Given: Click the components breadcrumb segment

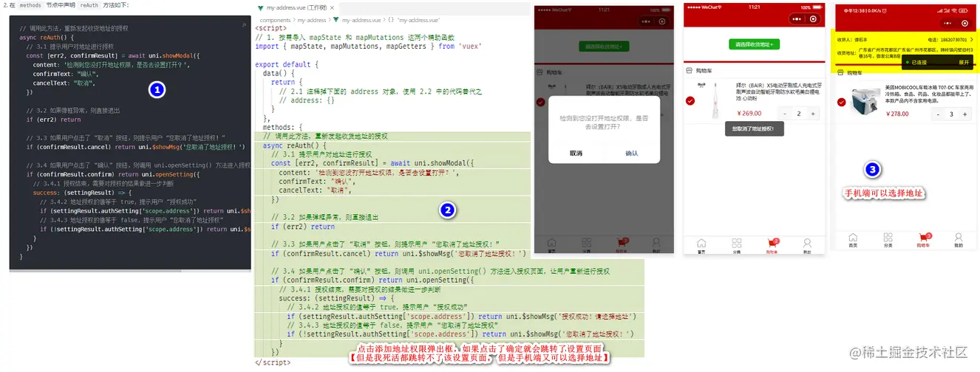Looking at the screenshot, I should pyautogui.click(x=276, y=20).
